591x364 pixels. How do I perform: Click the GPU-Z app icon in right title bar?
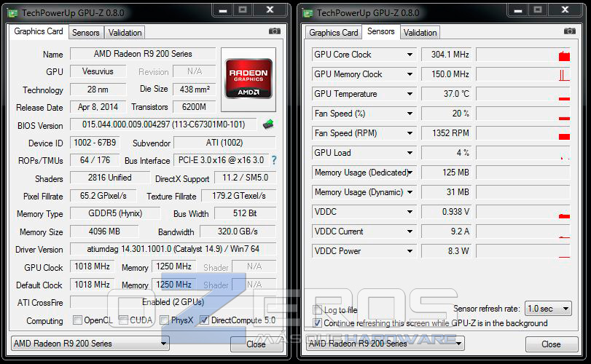coord(308,13)
